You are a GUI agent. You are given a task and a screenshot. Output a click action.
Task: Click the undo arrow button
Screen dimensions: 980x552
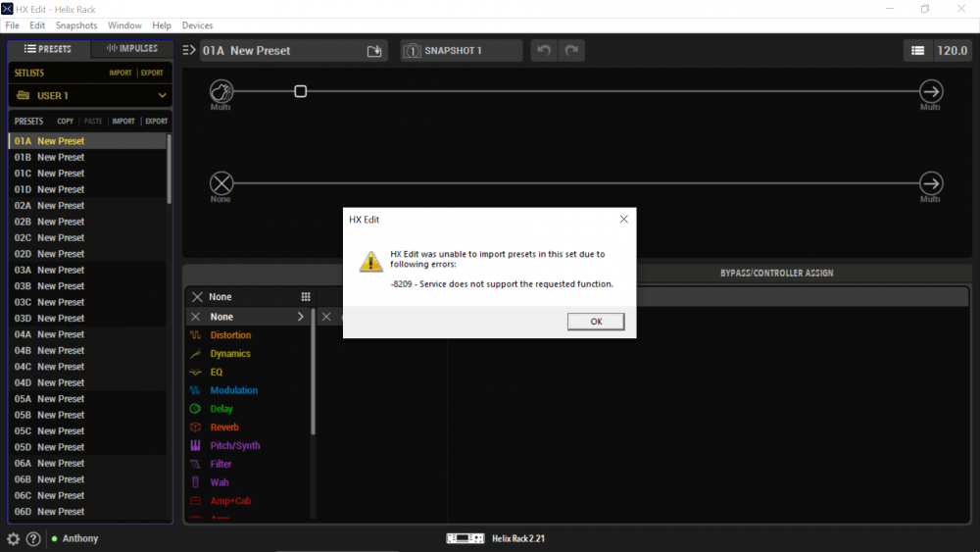544,51
